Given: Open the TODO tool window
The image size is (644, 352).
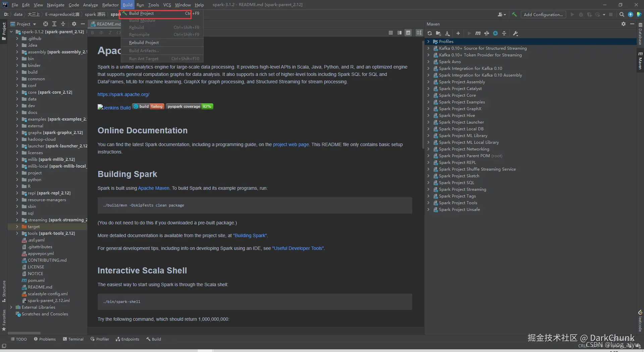Looking at the screenshot, I should (19, 339).
